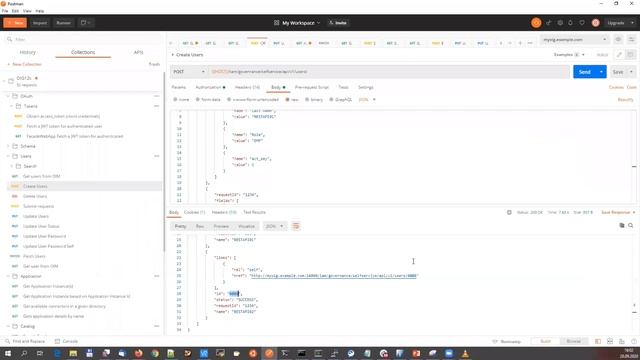Click the Beautify link
The width and height of the screenshot is (640, 360).
click(625, 100)
